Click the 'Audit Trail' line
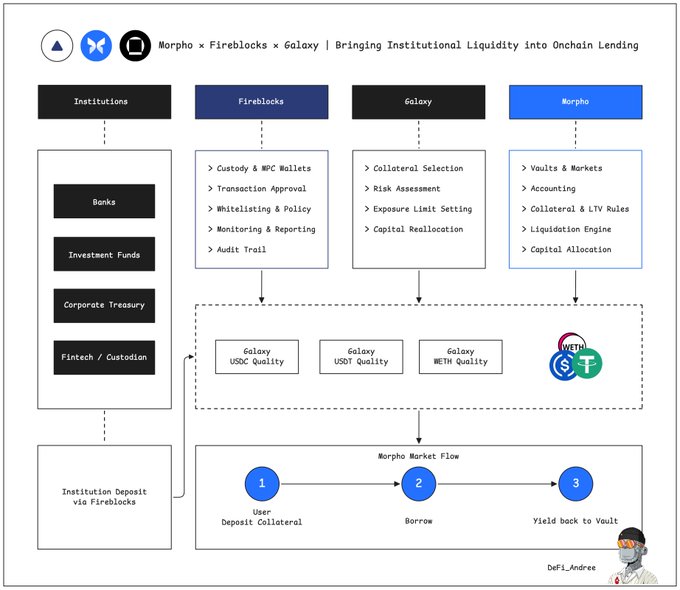680x590 pixels. [x=237, y=249]
